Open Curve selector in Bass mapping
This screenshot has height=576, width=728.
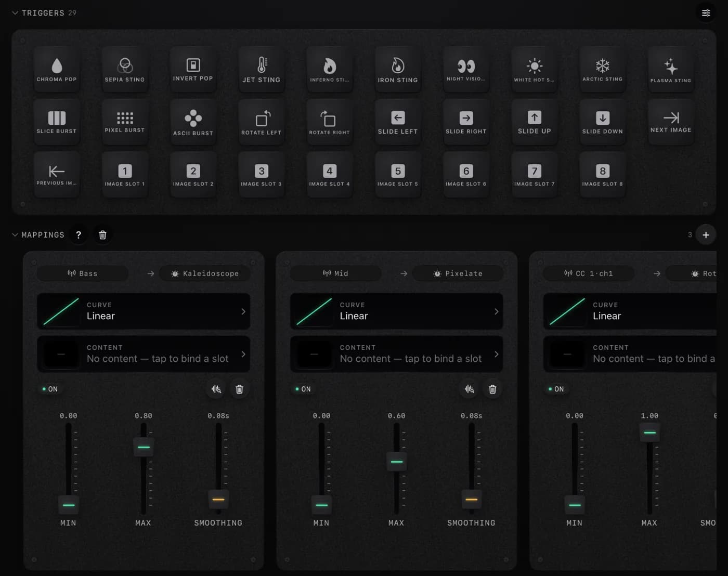tap(144, 311)
